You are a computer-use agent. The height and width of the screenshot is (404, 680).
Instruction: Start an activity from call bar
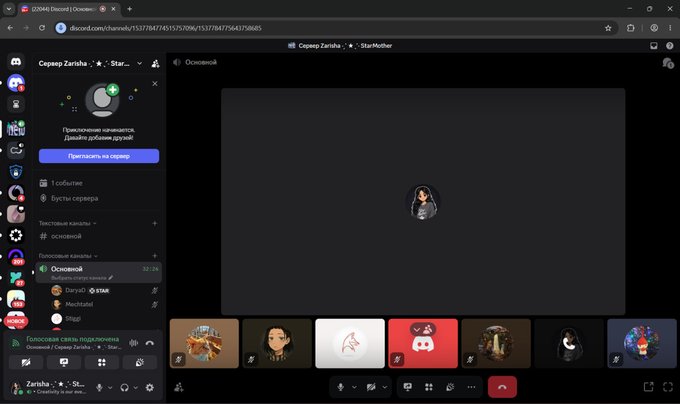tap(429, 387)
